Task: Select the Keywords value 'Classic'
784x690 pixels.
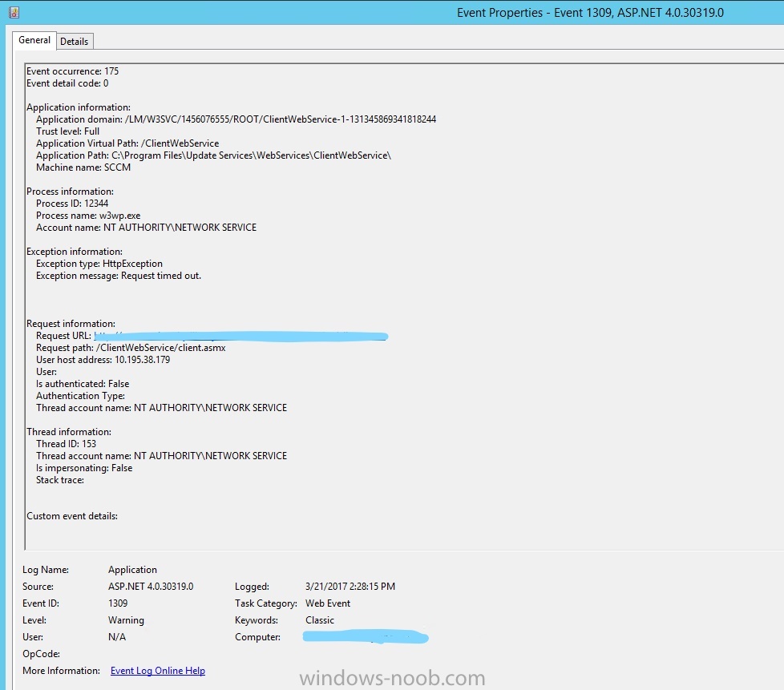Action: tap(320, 620)
